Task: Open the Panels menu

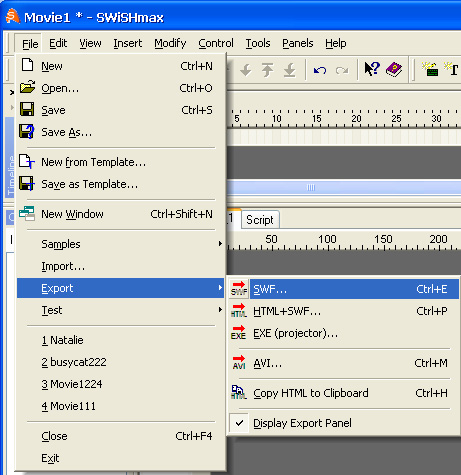Action: point(298,43)
